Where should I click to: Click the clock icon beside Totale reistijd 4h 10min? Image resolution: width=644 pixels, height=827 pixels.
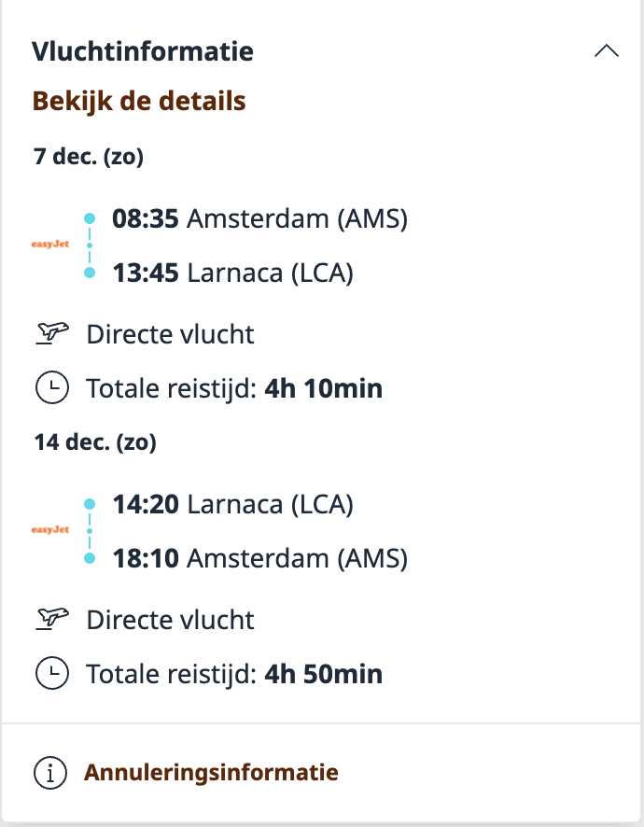click(52, 386)
